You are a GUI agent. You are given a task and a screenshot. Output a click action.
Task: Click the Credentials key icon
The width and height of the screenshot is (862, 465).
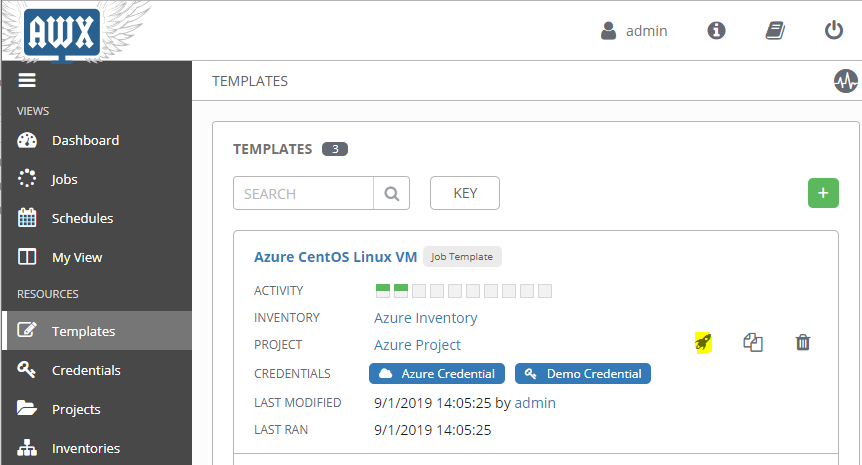[26, 369]
